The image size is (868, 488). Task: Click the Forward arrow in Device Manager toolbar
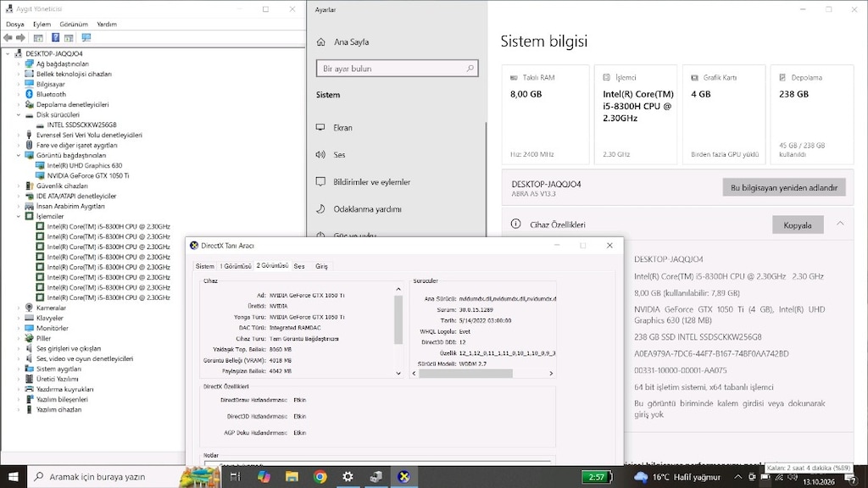[20, 37]
